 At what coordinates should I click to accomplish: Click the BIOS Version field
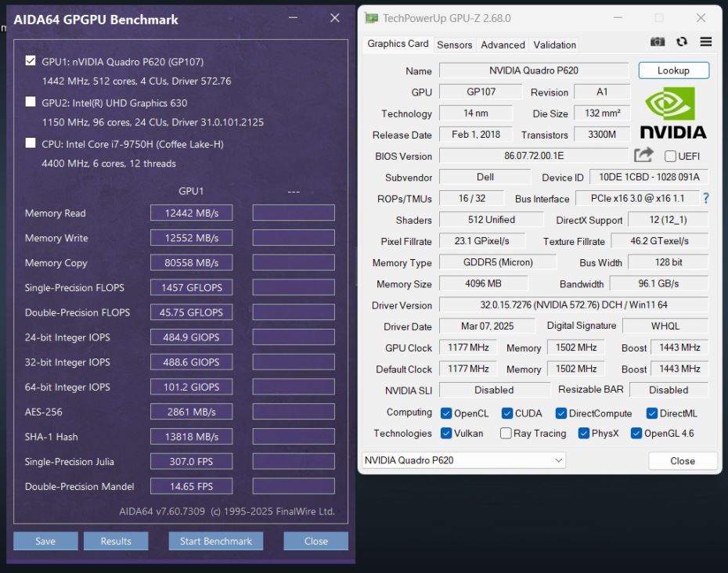click(x=533, y=156)
